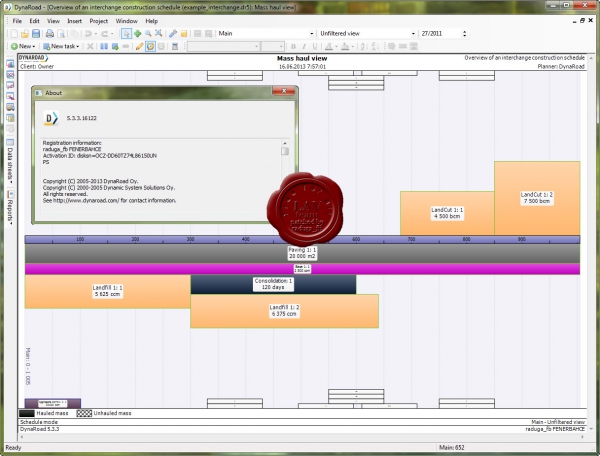Open print preview from the toolbar
Screen dimensions: 600x456
click(60, 34)
